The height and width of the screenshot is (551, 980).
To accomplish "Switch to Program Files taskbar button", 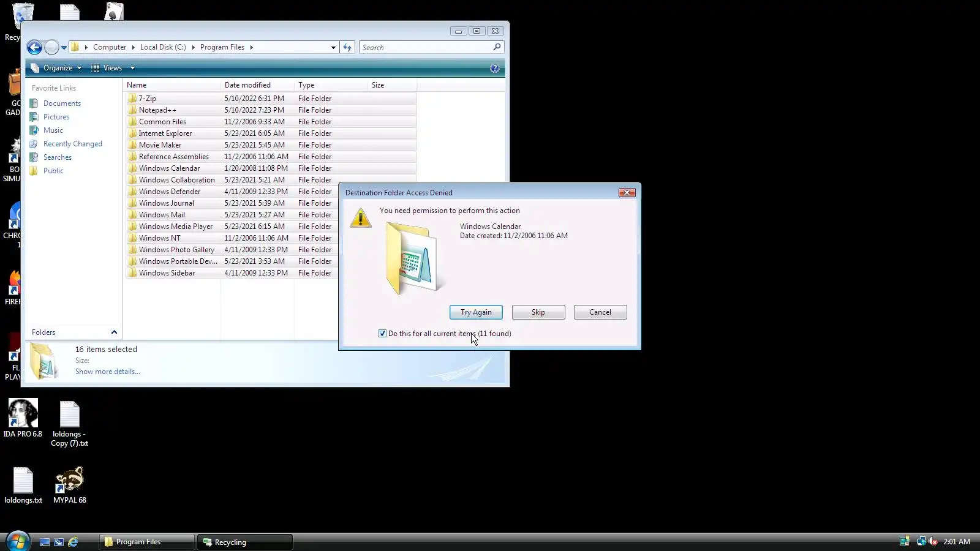I will pos(147,542).
